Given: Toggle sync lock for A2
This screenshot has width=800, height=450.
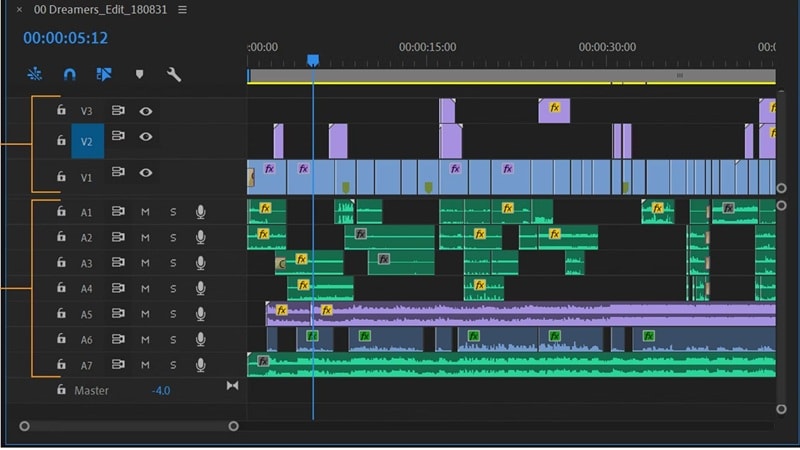Looking at the screenshot, I should pos(118,237).
